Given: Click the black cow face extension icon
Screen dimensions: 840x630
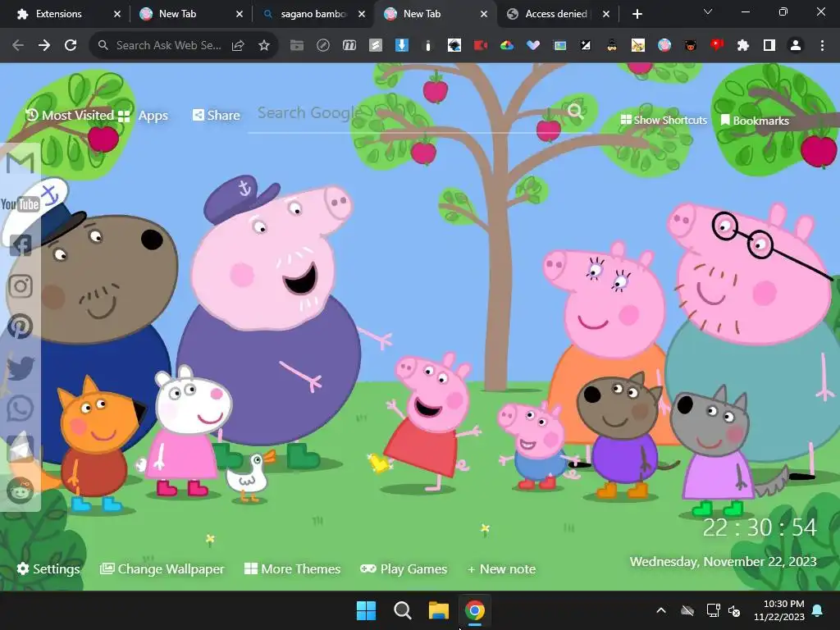Looking at the screenshot, I should [x=691, y=46].
